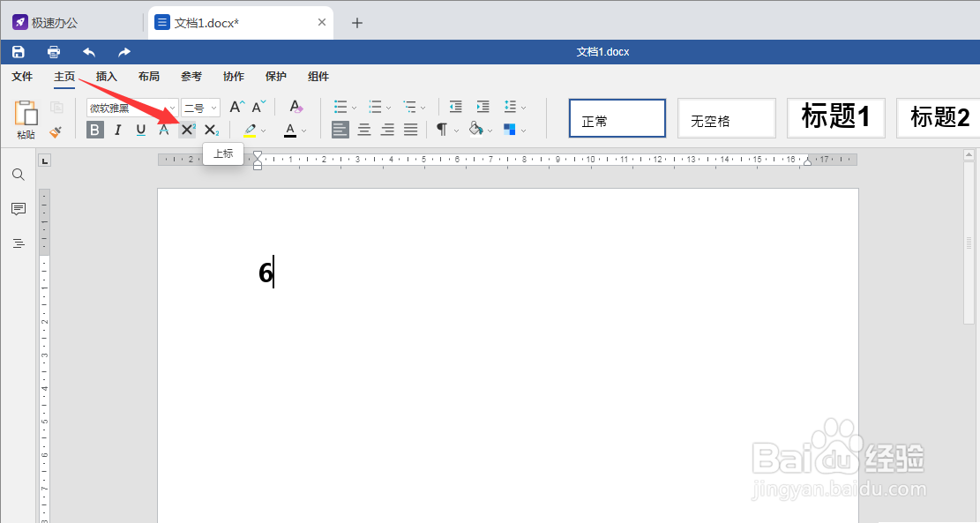Viewport: 980px width, 523px height.
Task: Increase font size with the A-up icon
Action: tap(237, 107)
